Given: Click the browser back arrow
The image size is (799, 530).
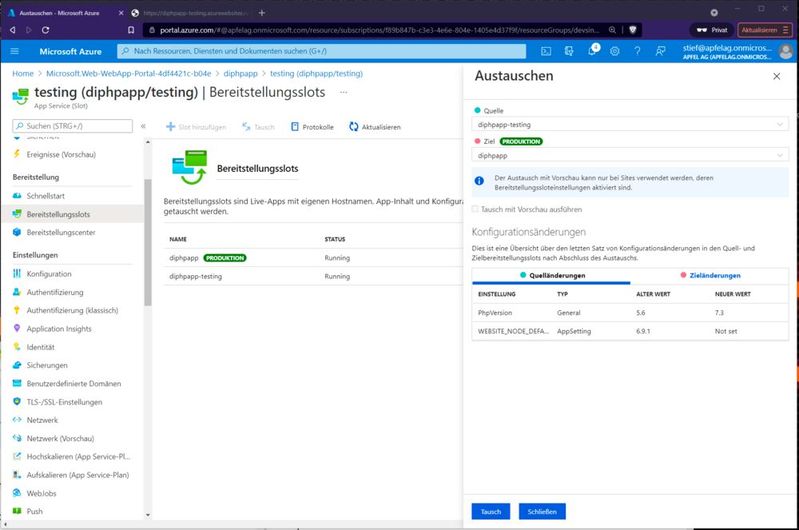Looking at the screenshot, I should coord(12,30).
